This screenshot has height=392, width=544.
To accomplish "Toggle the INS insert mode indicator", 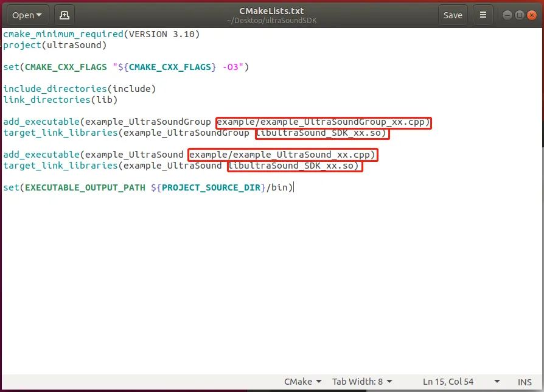I will coord(525,382).
